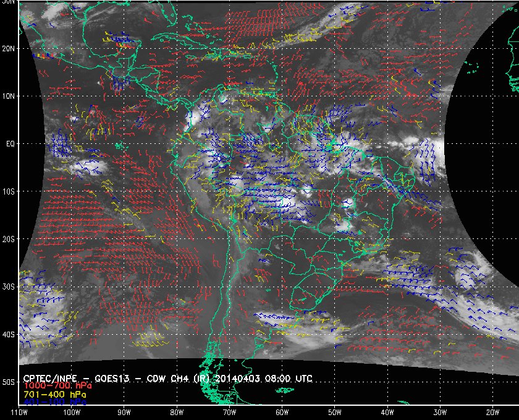Image resolution: width=519 pixels, height=420 pixels.
Task: Select the 70W longitude label
Action: [x=229, y=413]
